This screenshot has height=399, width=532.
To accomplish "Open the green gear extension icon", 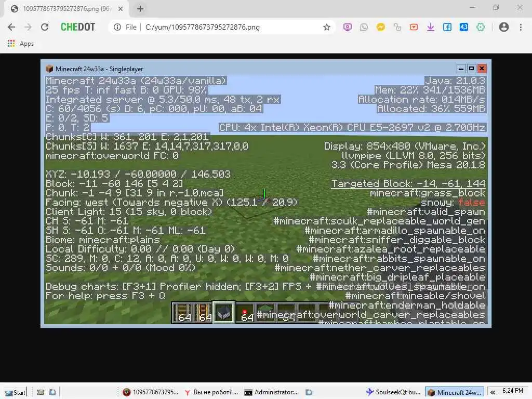I will tap(481, 27).
